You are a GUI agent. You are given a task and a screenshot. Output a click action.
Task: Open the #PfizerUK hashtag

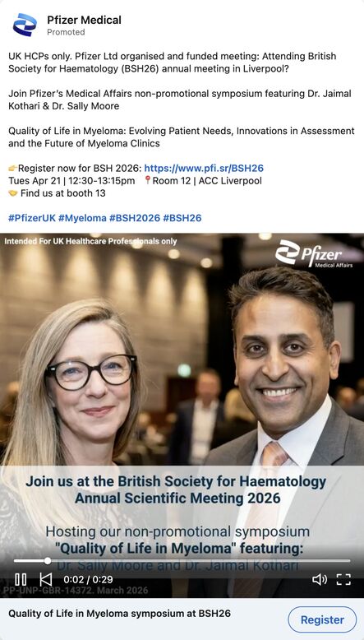coord(32,218)
